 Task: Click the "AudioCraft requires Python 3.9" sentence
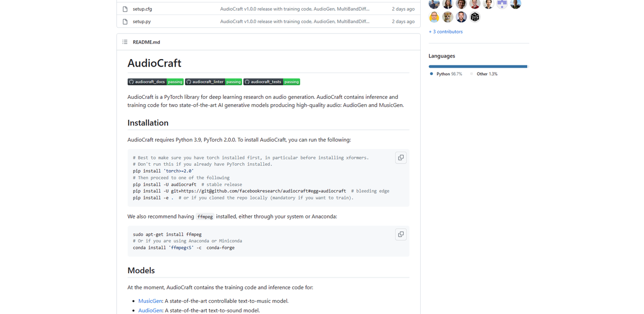point(239,140)
